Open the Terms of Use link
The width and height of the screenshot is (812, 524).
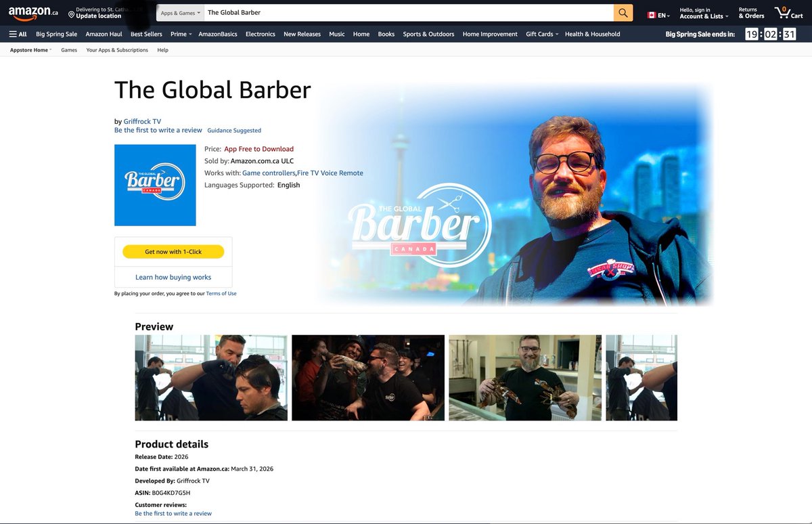[x=221, y=294]
